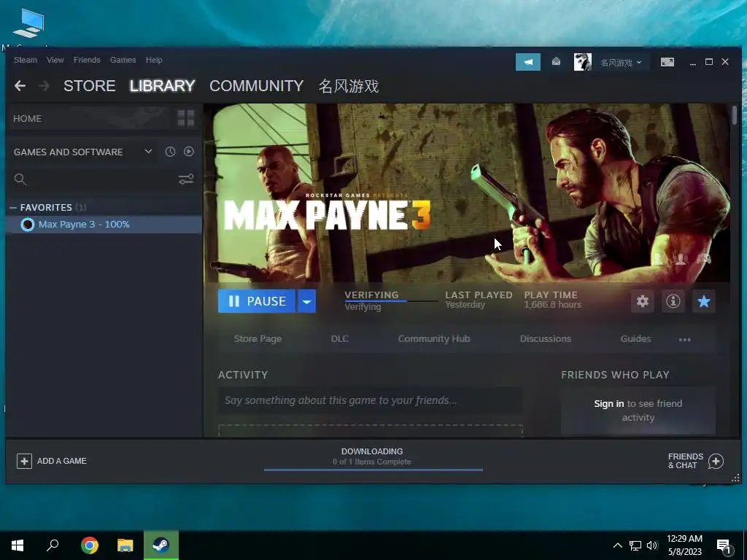Screen dimensions: 747x560
Task: View Max Payne 3 DLC link
Action: (340, 338)
